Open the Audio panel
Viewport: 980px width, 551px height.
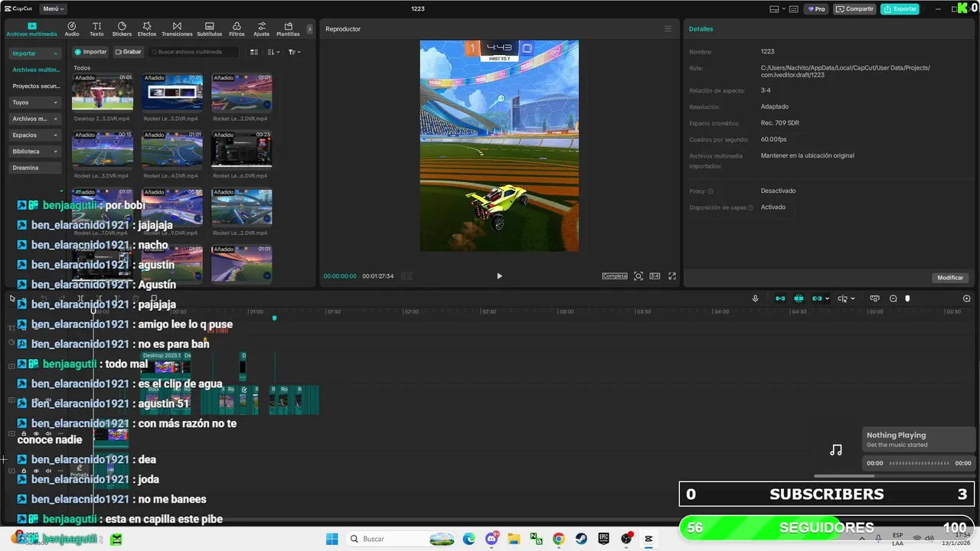72,30
